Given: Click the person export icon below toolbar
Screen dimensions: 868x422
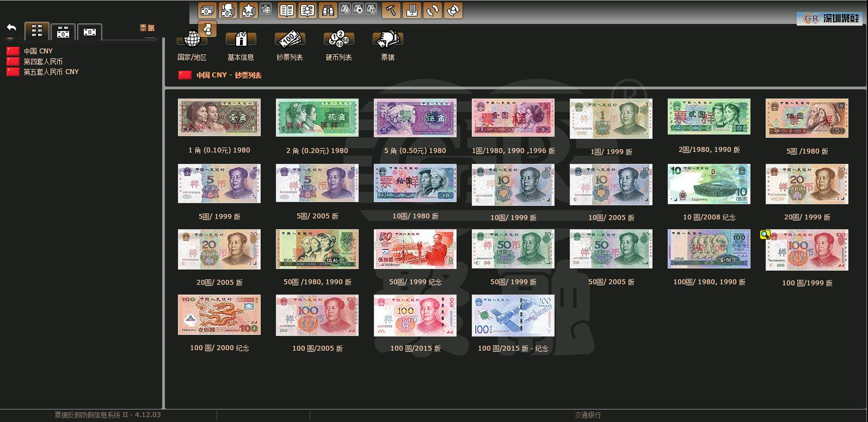Looking at the screenshot, I should point(207,29).
